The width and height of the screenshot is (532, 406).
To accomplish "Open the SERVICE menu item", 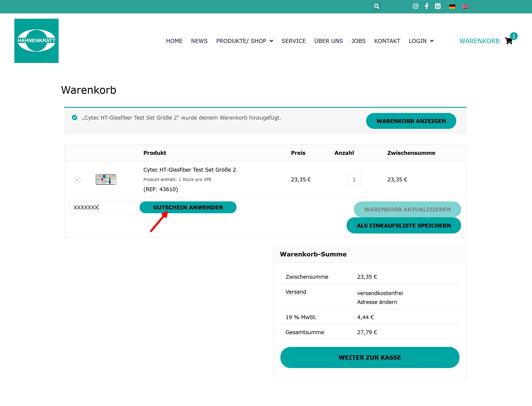I will coord(294,41).
